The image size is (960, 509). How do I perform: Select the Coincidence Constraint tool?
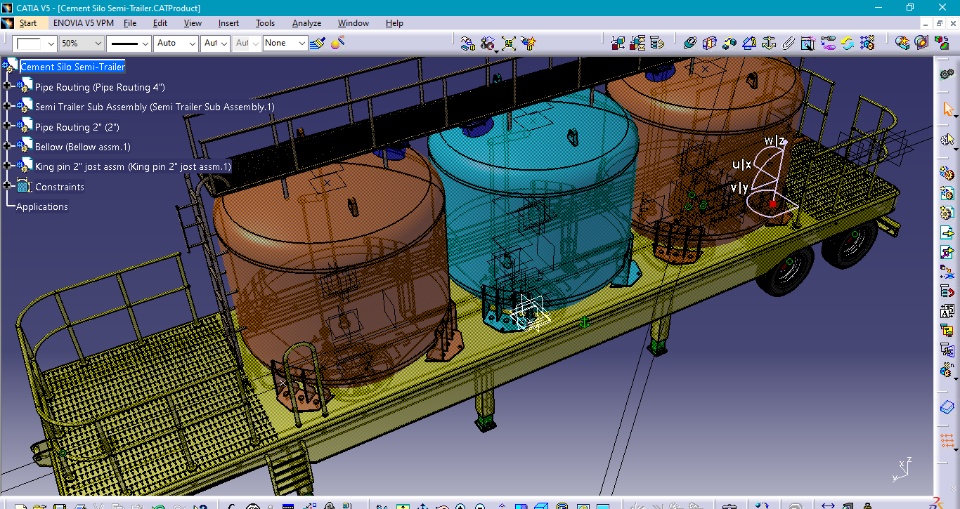coord(689,43)
